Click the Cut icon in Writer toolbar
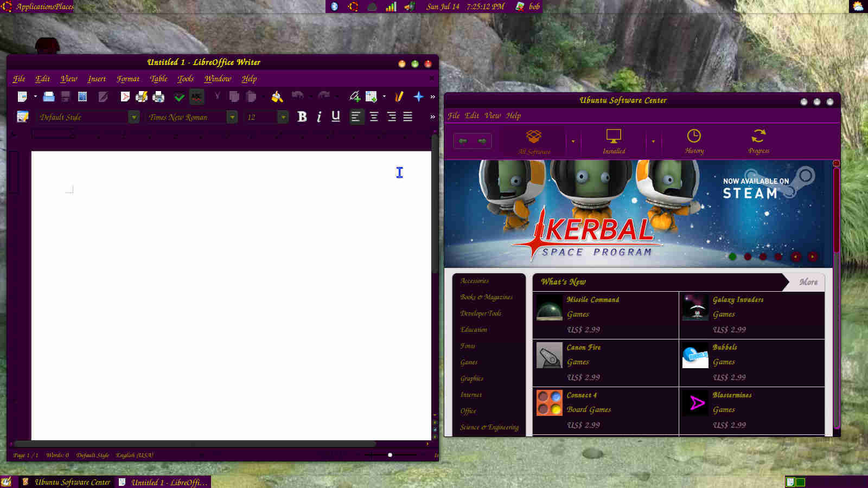The height and width of the screenshot is (488, 868). click(x=217, y=97)
